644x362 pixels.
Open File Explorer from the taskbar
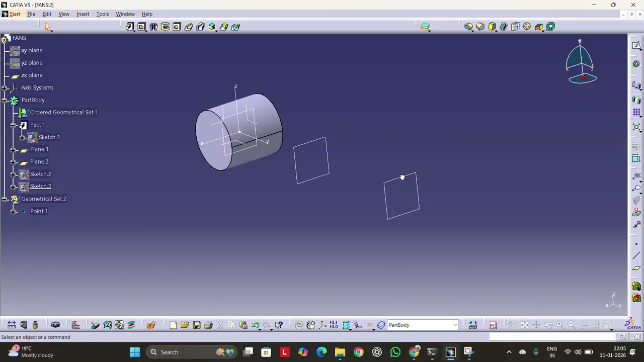point(340,352)
